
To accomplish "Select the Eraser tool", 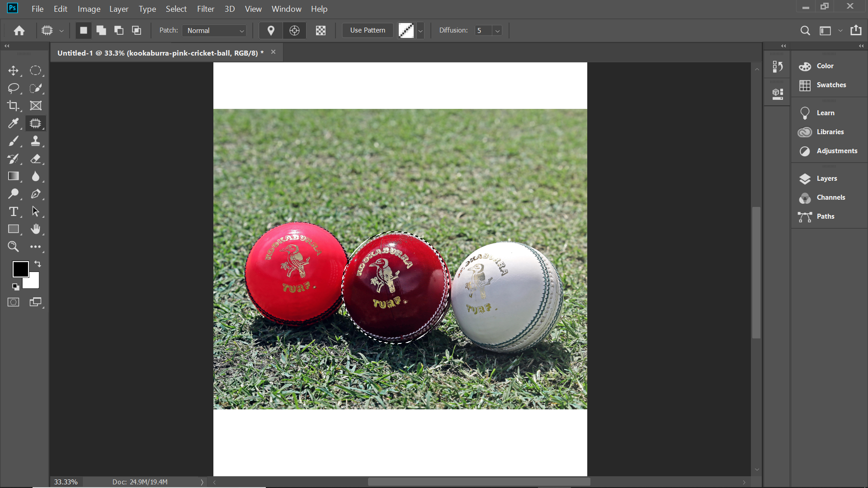I will tap(35, 159).
